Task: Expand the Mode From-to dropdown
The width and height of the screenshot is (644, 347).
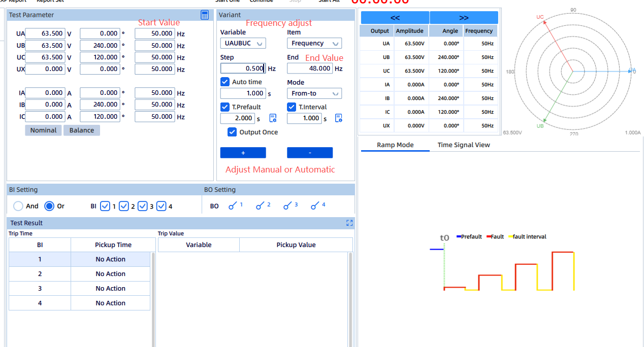Action: click(314, 93)
